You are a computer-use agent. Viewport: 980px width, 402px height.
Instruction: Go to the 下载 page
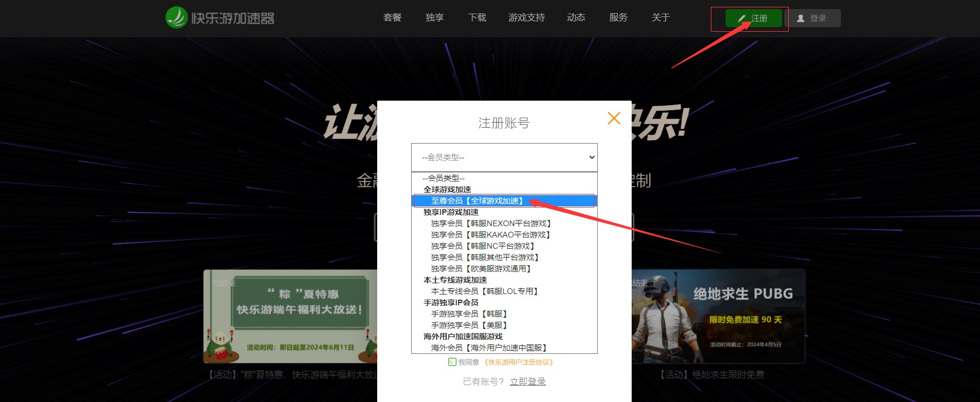(x=477, y=18)
